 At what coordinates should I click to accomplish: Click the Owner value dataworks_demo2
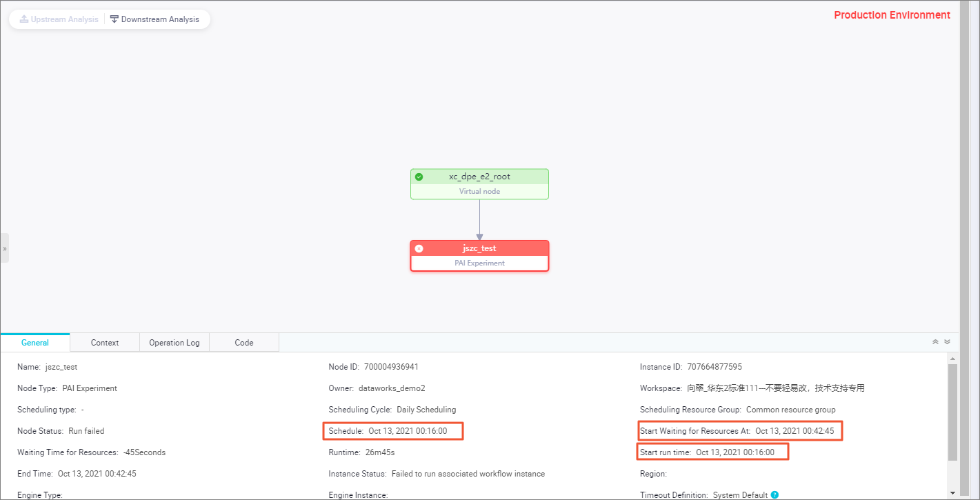(392, 388)
